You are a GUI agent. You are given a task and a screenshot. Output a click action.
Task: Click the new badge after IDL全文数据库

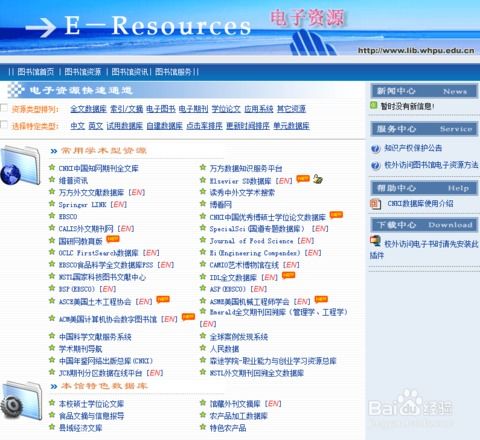coord(288,275)
